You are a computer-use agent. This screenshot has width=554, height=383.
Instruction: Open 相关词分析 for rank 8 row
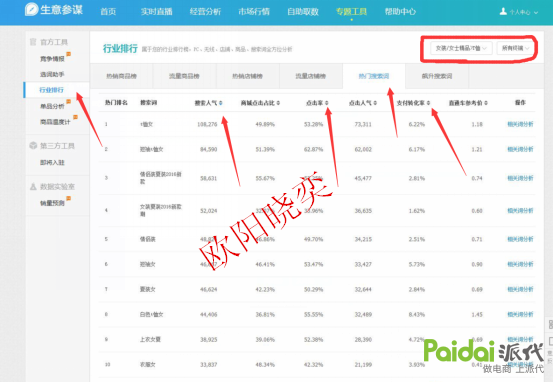(x=520, y=314)
